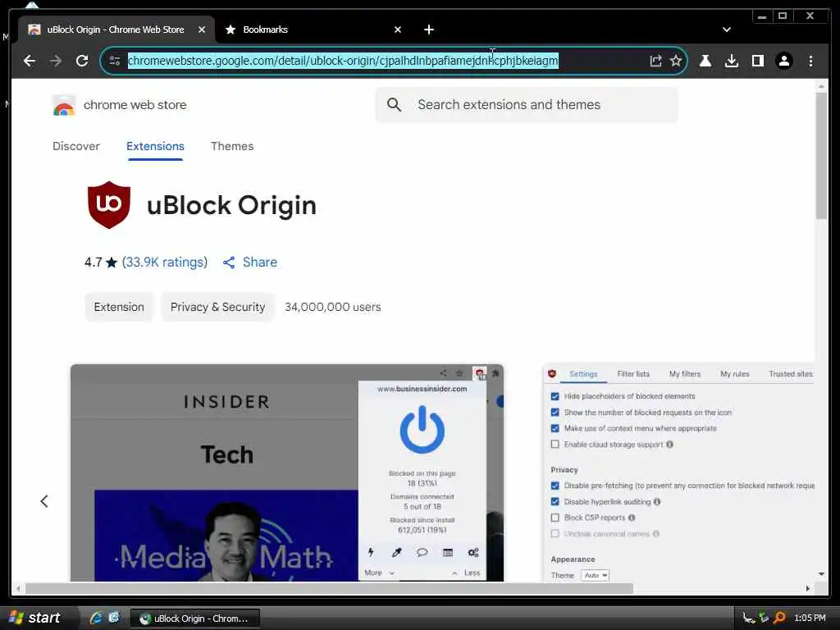
Task: Click the share page icon in address bar
Action: [655, 61]
